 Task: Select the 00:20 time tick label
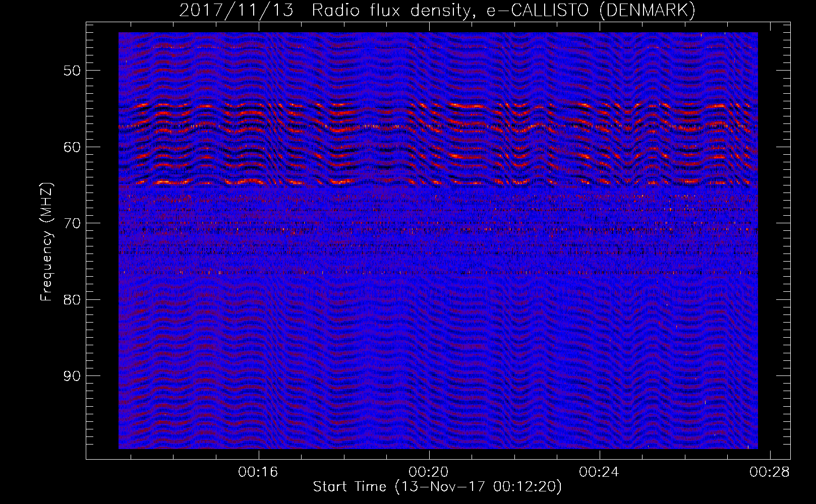click(429, 472)
